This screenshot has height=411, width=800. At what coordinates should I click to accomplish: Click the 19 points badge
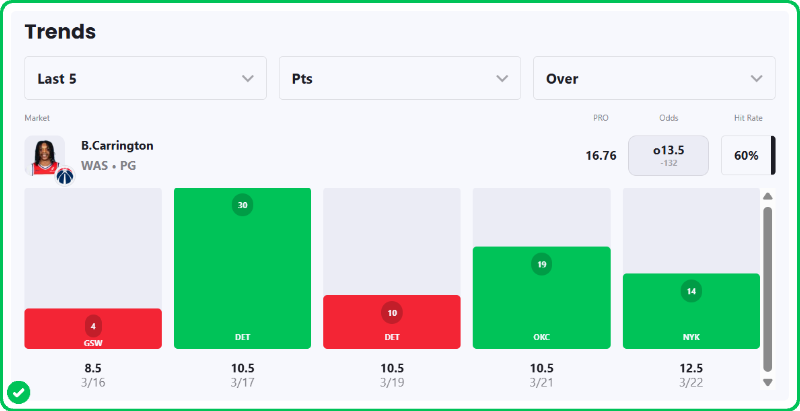click(x=541, y=265)
